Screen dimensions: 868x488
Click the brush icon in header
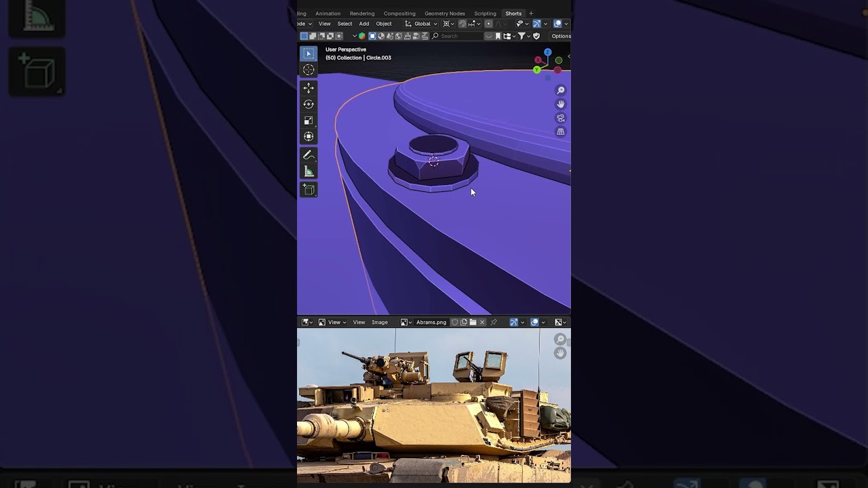click(408, 36)
